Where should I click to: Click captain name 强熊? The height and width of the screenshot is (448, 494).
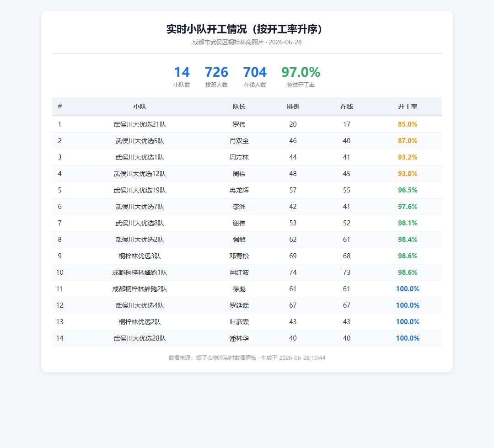239,240
